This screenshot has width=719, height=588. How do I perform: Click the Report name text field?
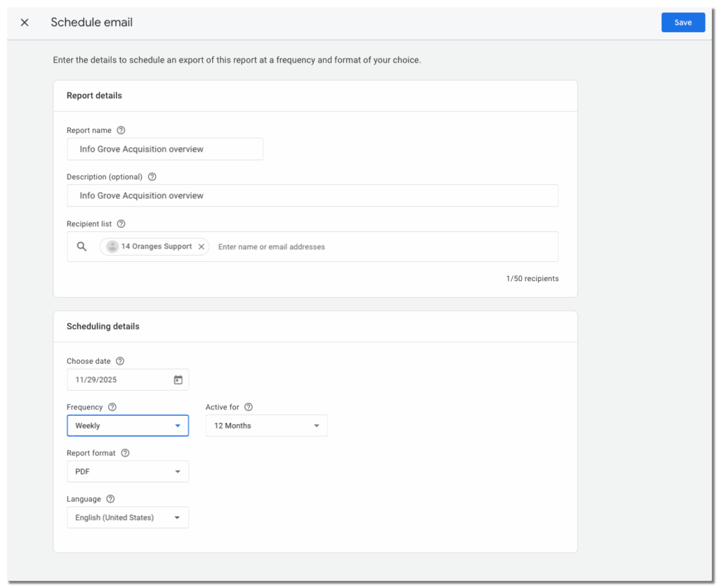165,149
